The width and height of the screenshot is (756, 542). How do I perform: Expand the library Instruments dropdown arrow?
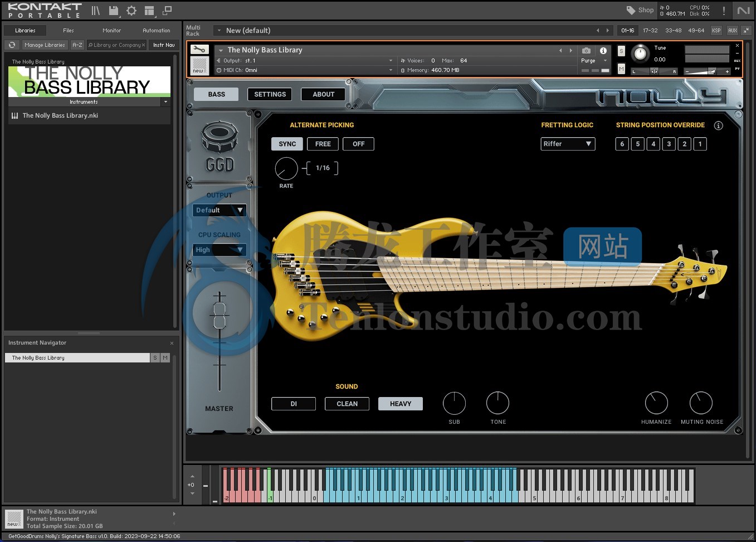click(x=165, y=102)
